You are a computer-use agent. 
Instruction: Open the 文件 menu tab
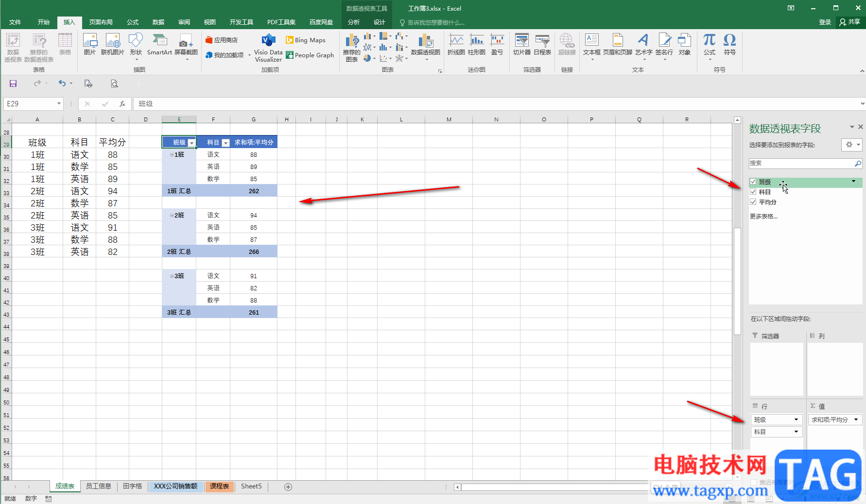15,22
